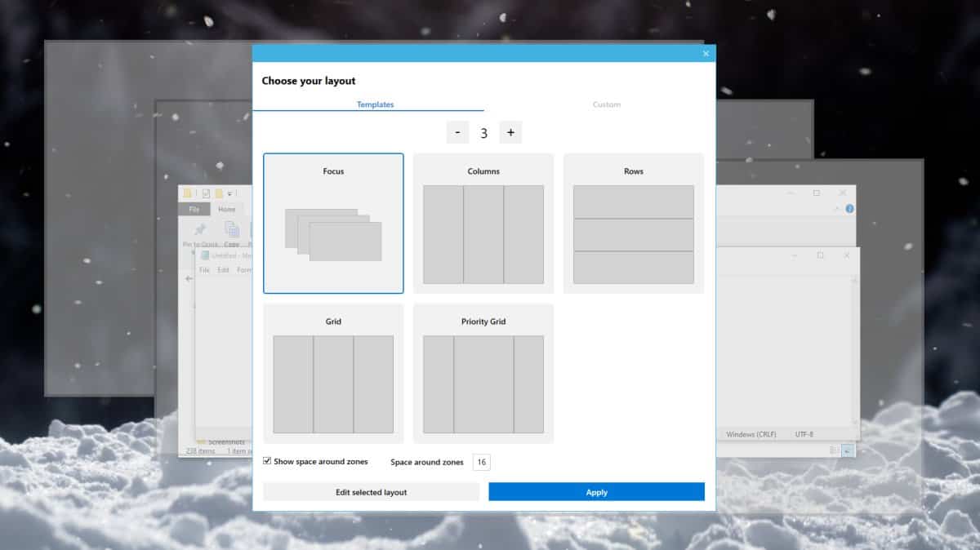Click Edit selected layout
The height and width of the screenshot is (550, 980).
pyautogui.click(x=371, y=491)
